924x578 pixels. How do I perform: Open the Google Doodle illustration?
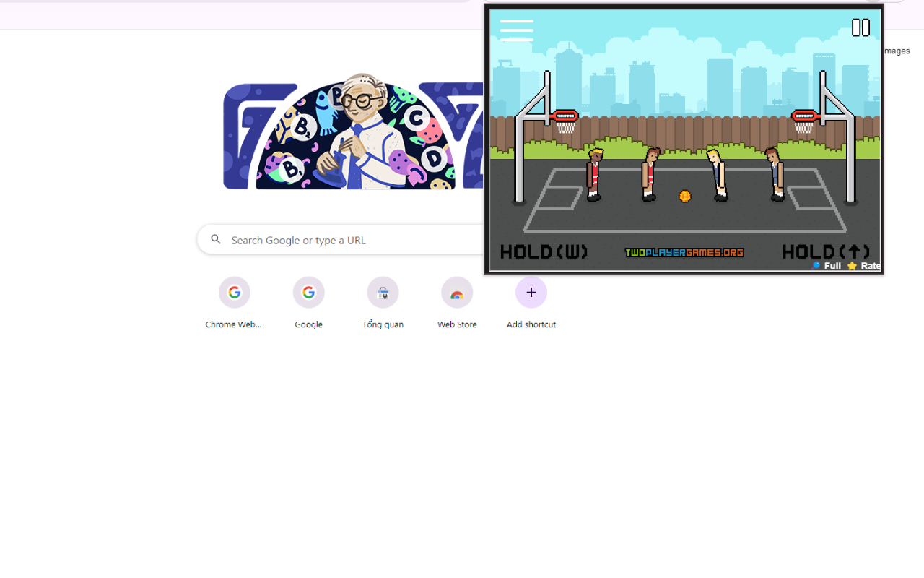point(353,131)
